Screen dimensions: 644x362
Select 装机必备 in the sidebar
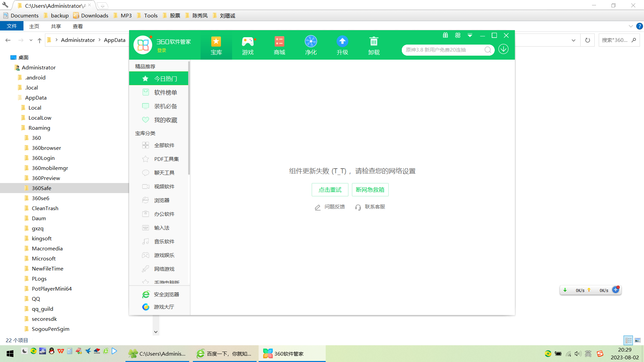point(159,106)
